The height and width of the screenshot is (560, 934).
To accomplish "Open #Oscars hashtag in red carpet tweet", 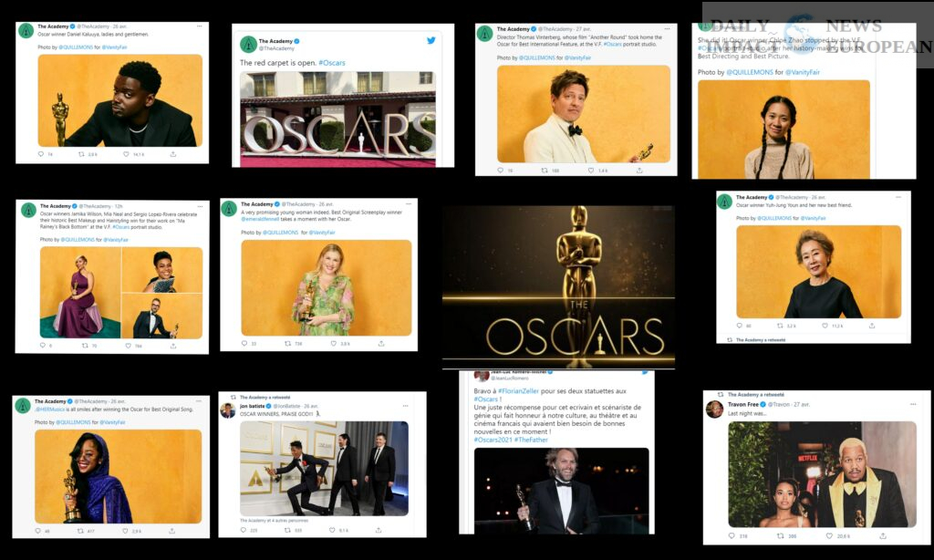I will click(x=332, y=63).
